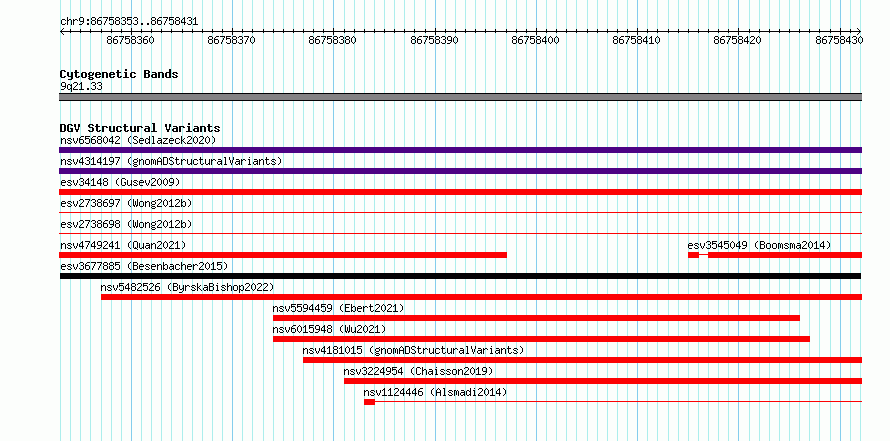This screenshot has height=441, width=890.
Task: Click ruler position 86758390
Action: point(434,41)
